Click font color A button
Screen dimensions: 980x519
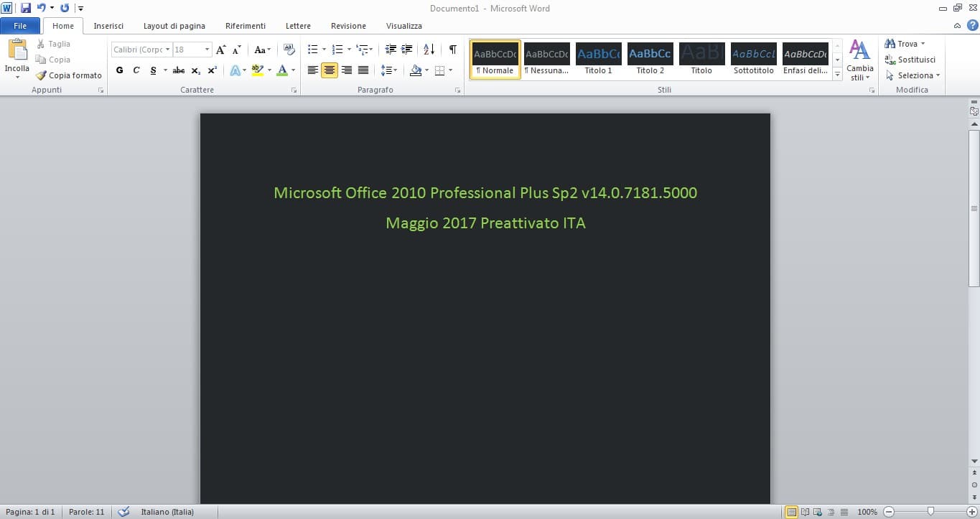[282, 70]
